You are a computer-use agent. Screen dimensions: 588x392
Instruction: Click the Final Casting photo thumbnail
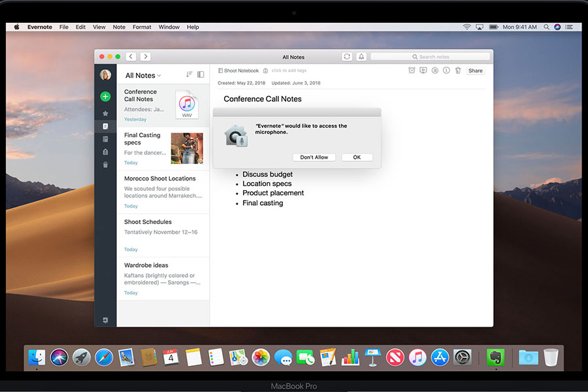pyautogui.click(x=187, y=148)
